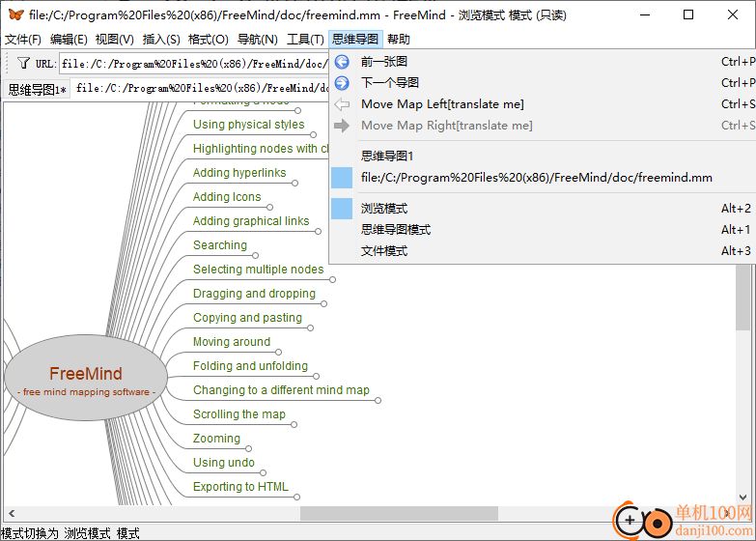This screenshot has height=541, width=756.
Task: Select 思维导图模式 mode radio item
Action: point(543,230)
